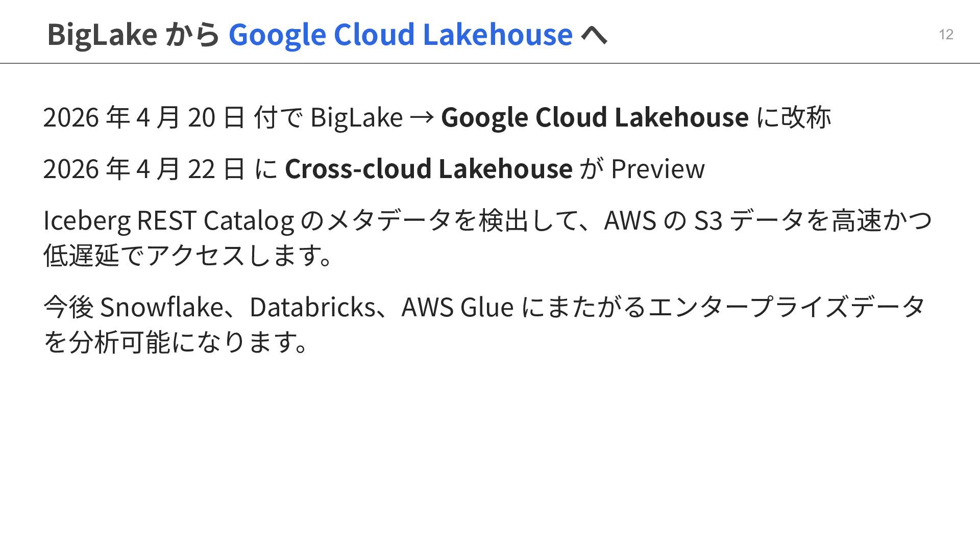Click the blue Google Cloud Lakehouse title text
Viewport: 980px width, 551px height.
(400, 34)
